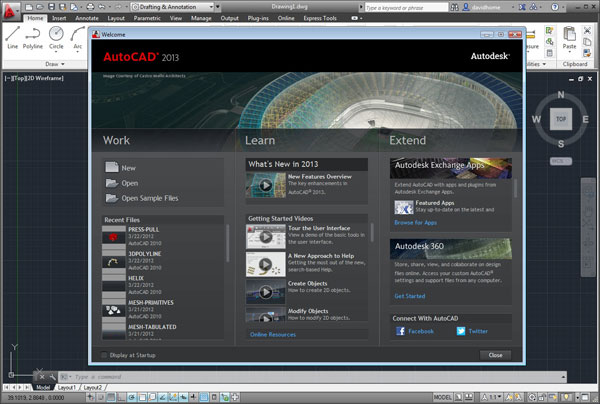Click the Save quick access icon

52,7
